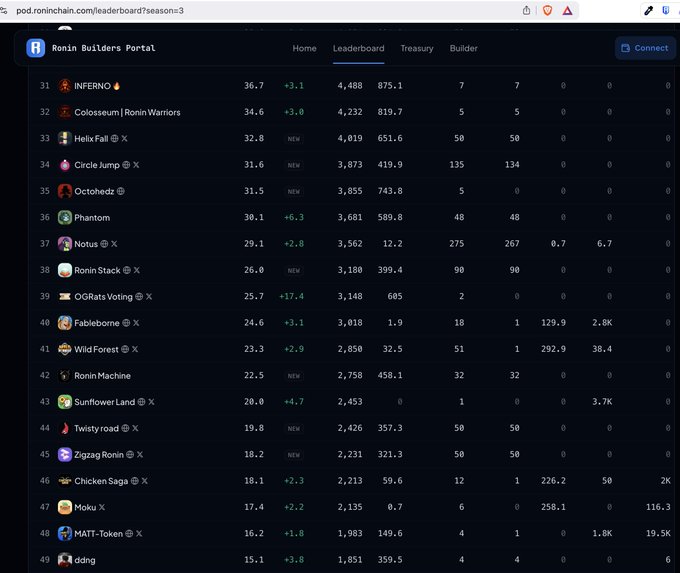Open Twisty road website globe icon
Viewport: 680px width, 573px height.
(125, 428)
